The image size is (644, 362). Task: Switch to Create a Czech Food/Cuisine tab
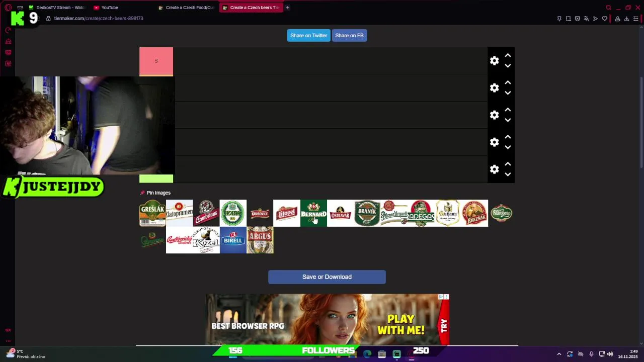187,8
